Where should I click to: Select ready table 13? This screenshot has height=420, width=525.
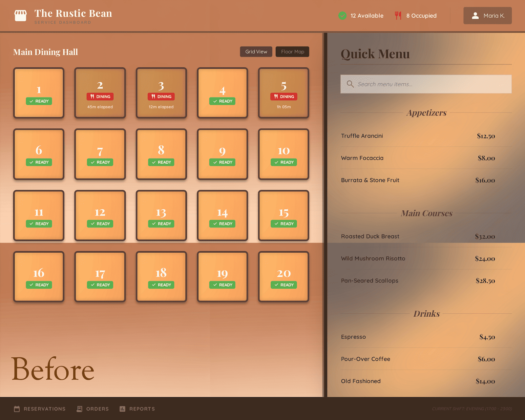161,216
